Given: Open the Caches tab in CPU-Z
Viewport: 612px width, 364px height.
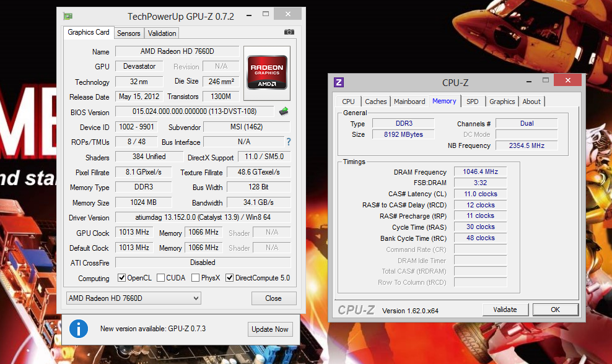Looking at the screenshot, I should click(x=375, y=102).
